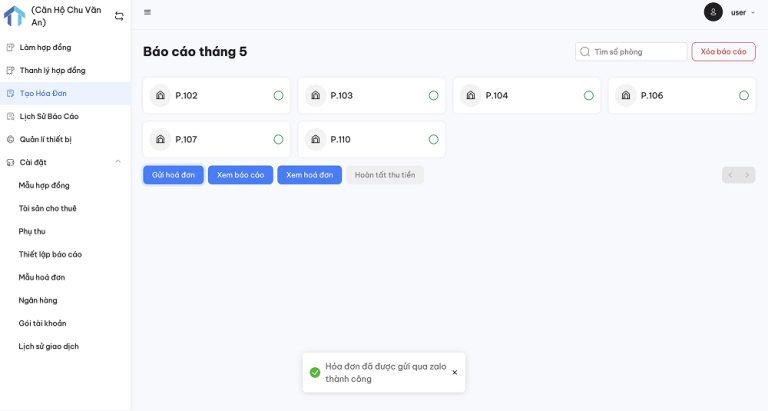Click the Tìm số phòng search field
Viewport: 768px width, 411px height.
637,51
